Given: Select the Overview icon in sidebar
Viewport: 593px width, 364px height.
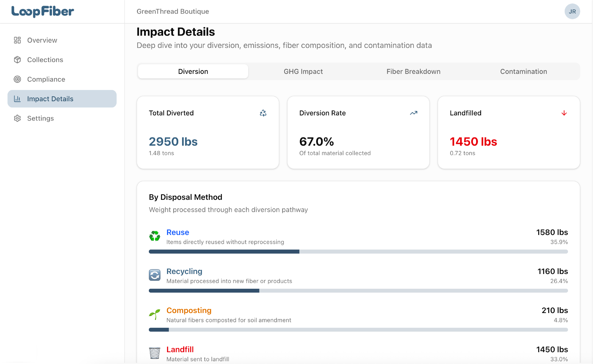Looking at the screenshot, I should [17, 40].
